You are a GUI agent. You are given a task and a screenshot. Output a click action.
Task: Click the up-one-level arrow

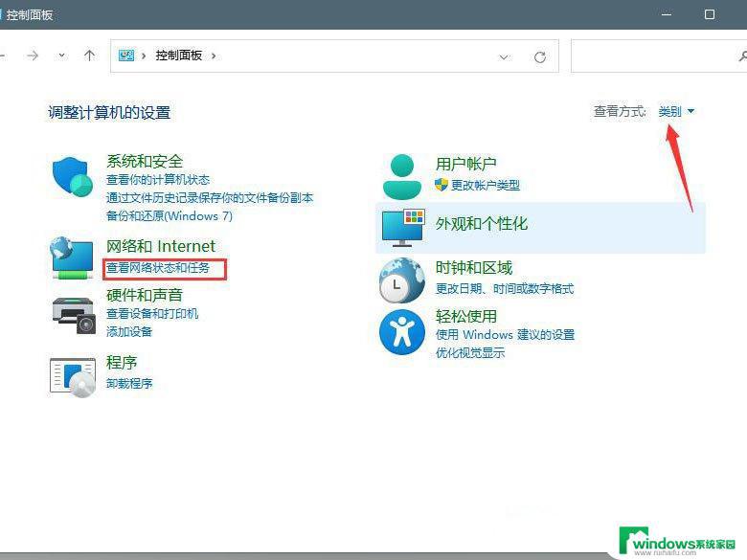[x=89, y=56]
